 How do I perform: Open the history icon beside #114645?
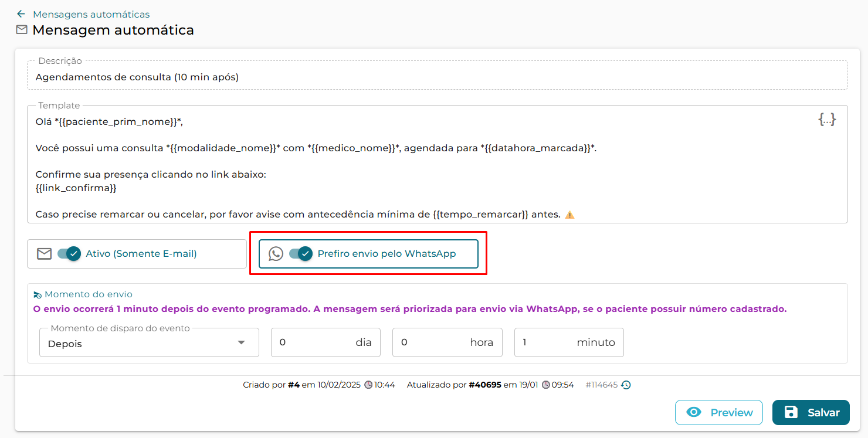pyautogui.click(x=626, y=385)
